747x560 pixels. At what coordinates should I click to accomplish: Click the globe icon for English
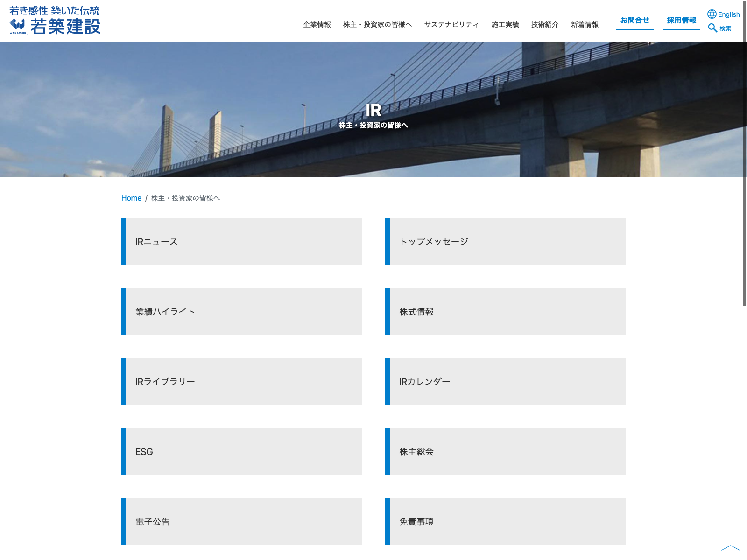tap(712, 14)
